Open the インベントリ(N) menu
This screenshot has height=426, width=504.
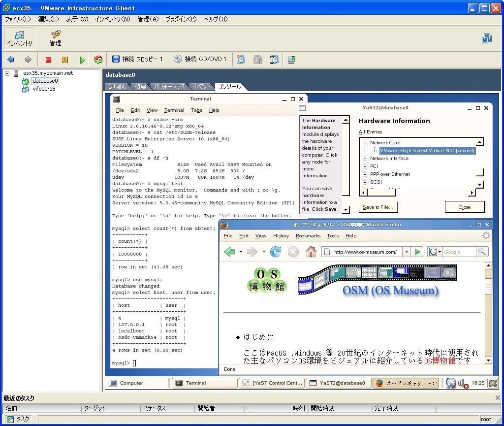[x=113, y=19]
